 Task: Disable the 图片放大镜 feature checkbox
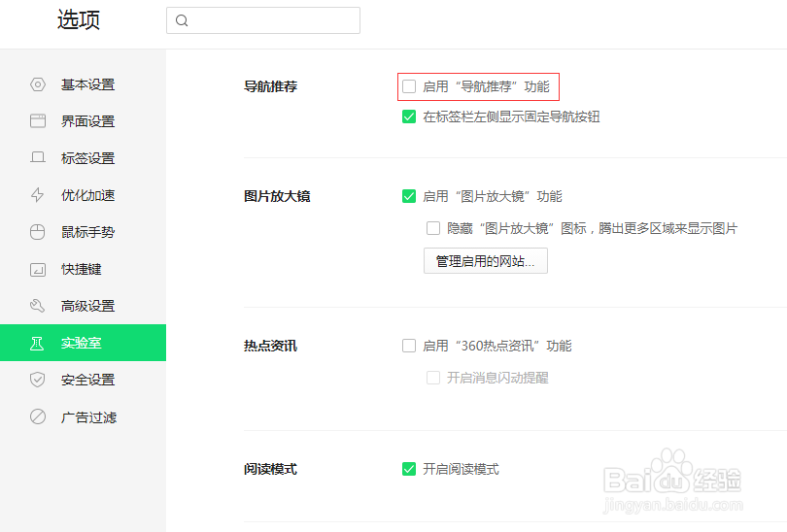click(409, 196)
